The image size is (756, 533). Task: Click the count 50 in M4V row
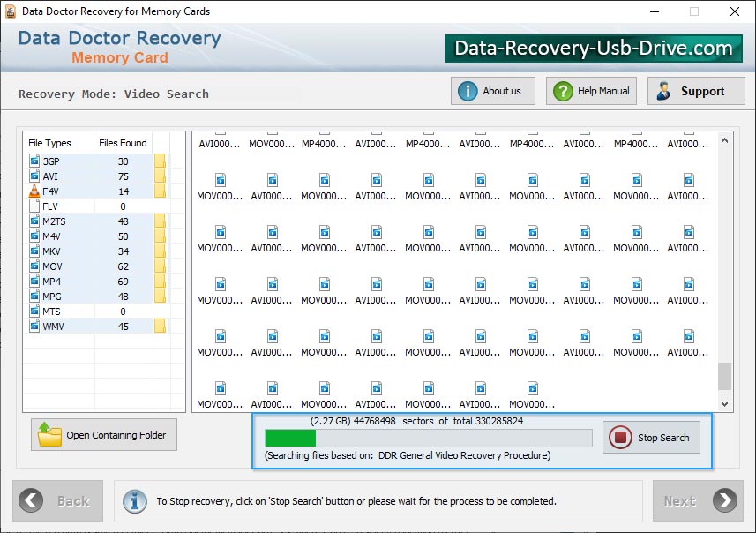(x=123, y=236)
